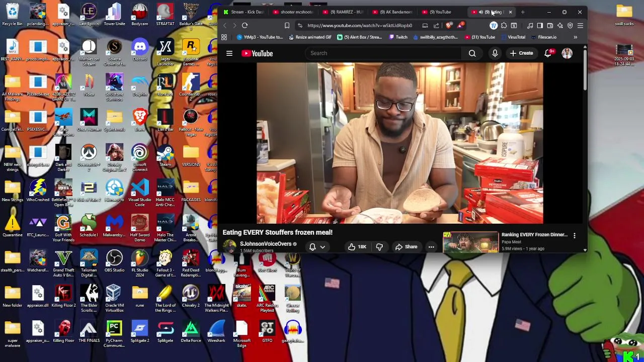Start voice search with microphone icon

pos(495,53)
